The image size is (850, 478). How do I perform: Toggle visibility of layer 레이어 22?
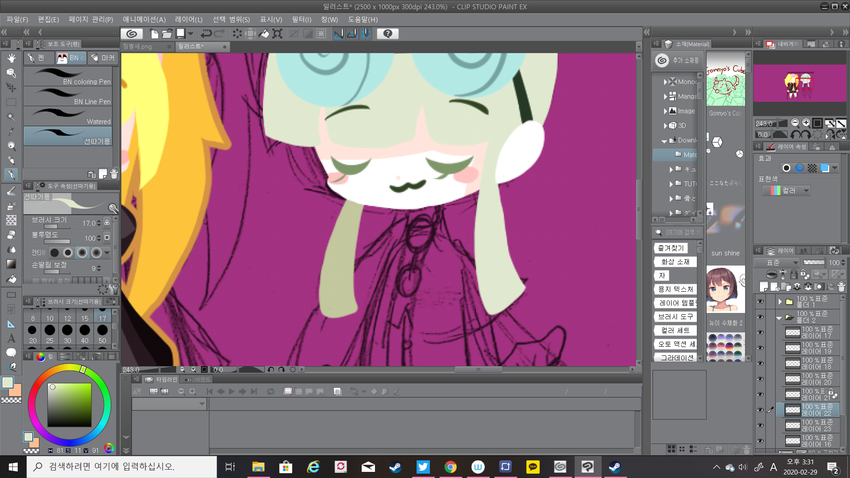760,410
